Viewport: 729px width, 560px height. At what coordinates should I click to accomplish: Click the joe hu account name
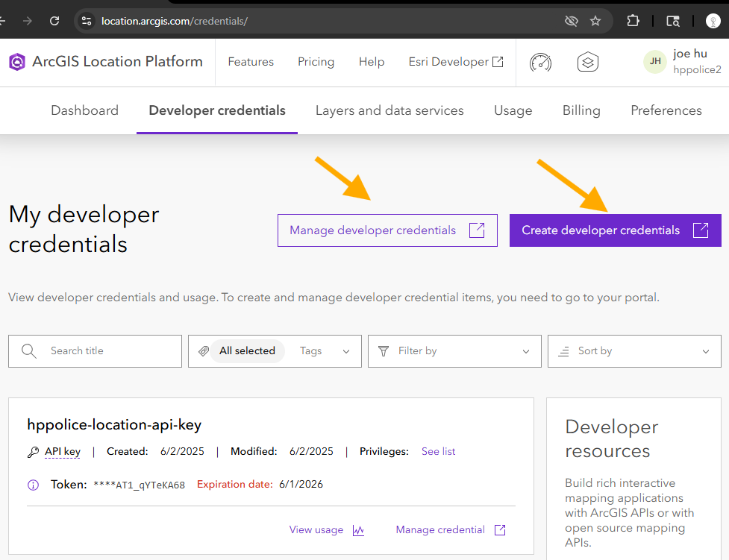[x=690, y=54]
